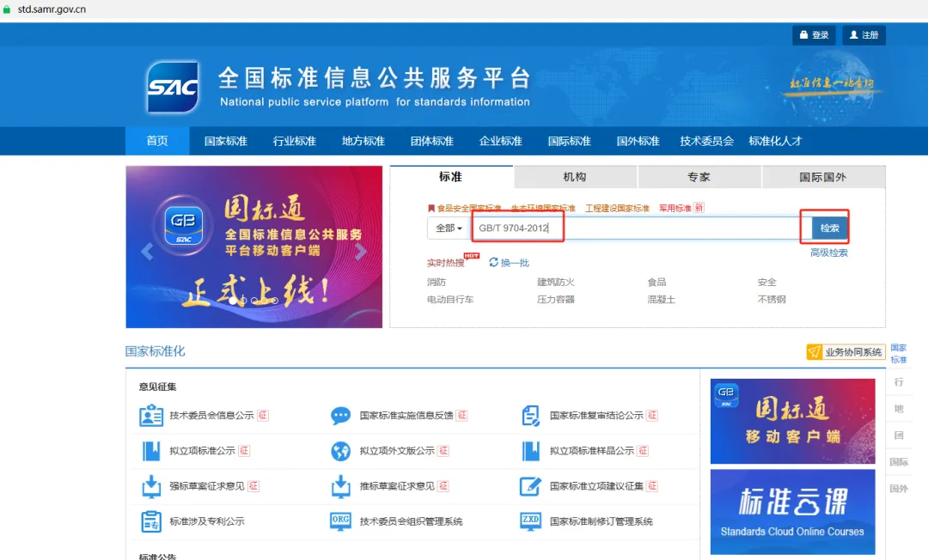The width and height of the screenshot is (928, 560).
Task: Click the 登录 login button
Action: click(815, 35)
